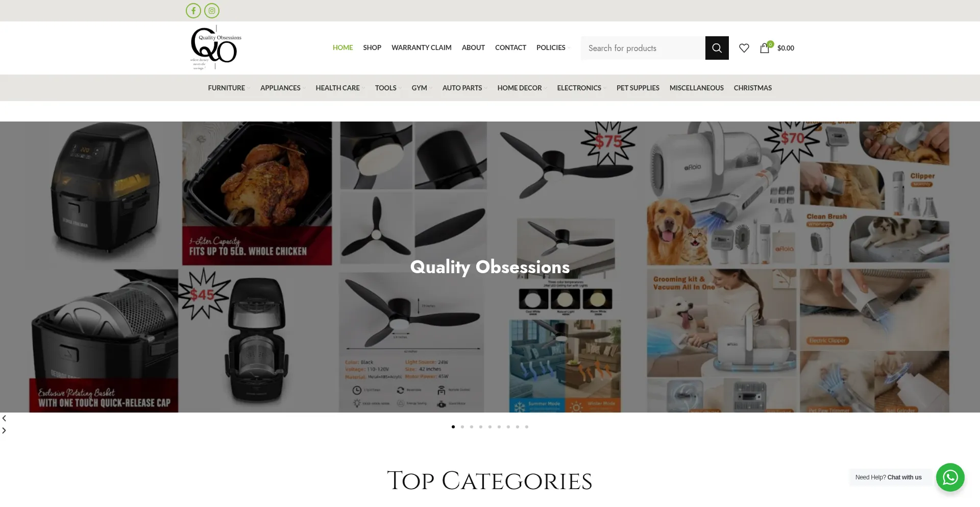The height and width of the screenshot is (507, 980).
Task: Open the wishlist heart icon
Action: pos(744,48)
